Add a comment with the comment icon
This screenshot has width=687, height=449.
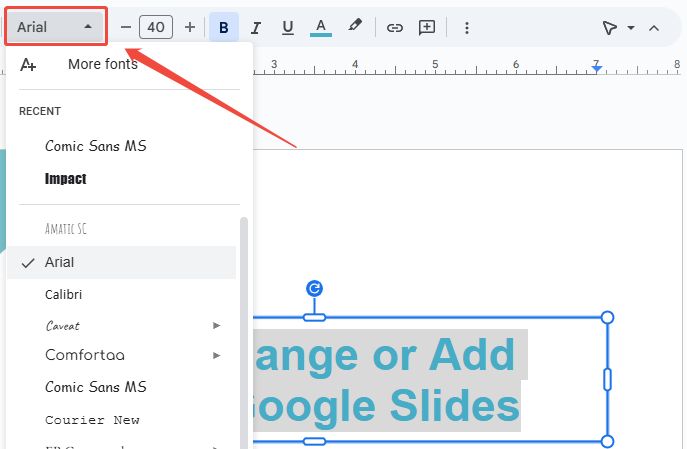point(427,28)
